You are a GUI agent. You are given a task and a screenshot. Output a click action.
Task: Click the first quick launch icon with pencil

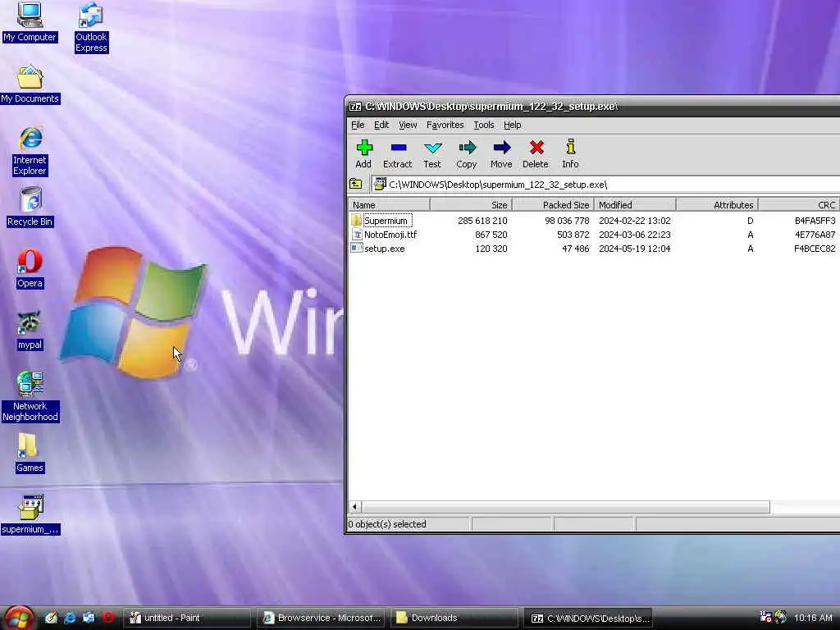[51, 618]
